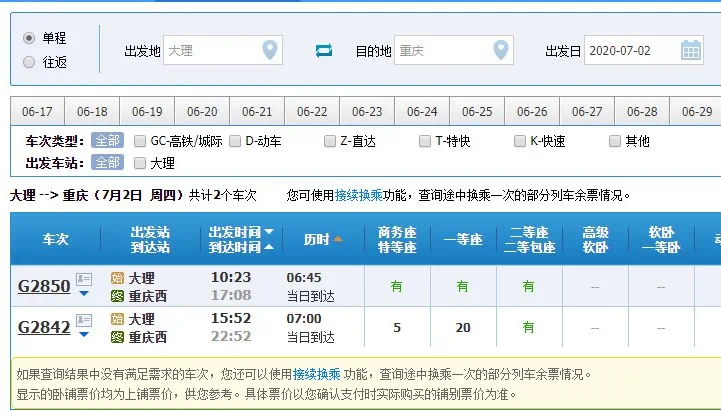The height and width of the screenshot is (411, 721).
Task: Click G2842 arrival time 22:52
Action: (x=231, y=336)
